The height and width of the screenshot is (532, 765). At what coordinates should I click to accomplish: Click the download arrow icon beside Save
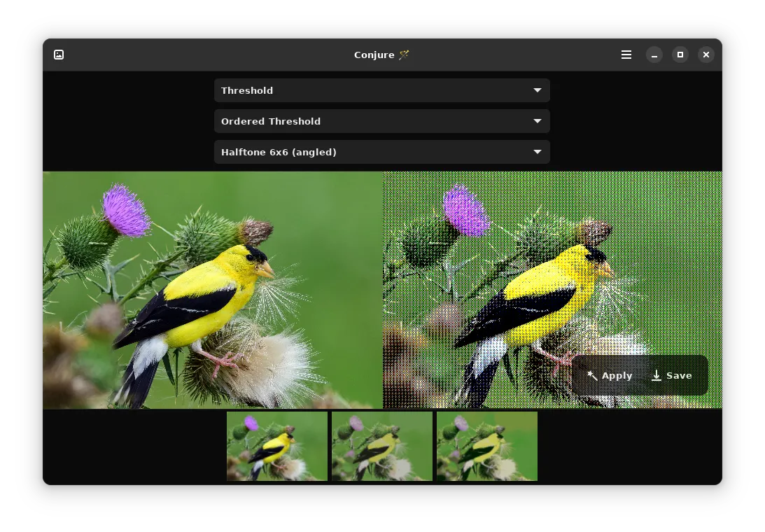click(x=657, y=375)
